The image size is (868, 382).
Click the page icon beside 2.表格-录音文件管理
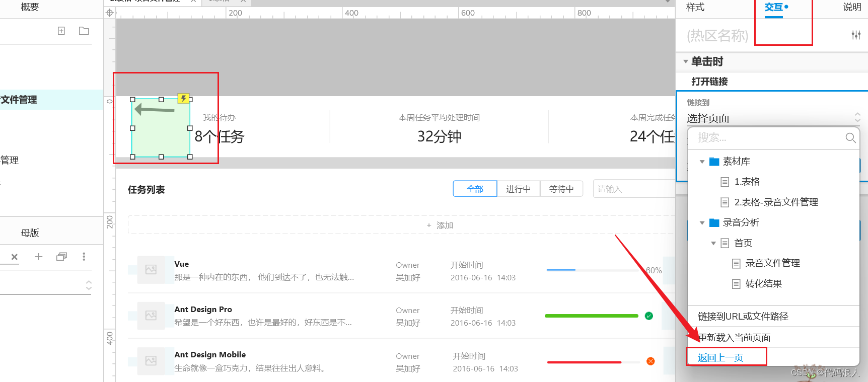coord(725,202)
